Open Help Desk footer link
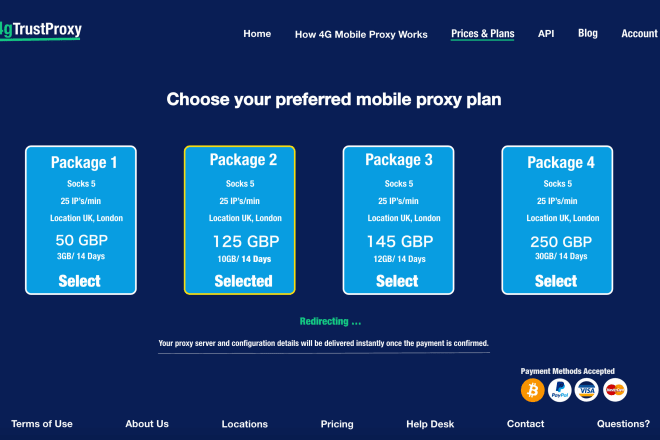This screenshot has width=660, height=440. tap(430, 424)
